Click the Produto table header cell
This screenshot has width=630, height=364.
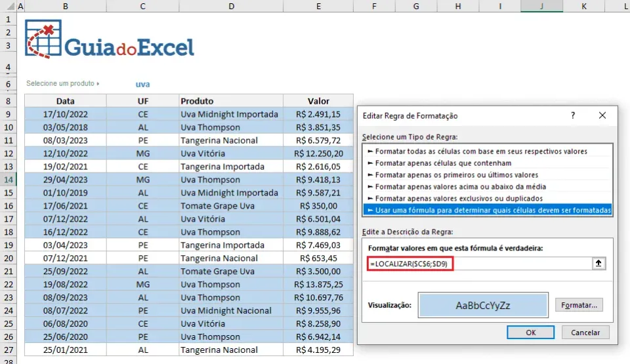[231, 101]
